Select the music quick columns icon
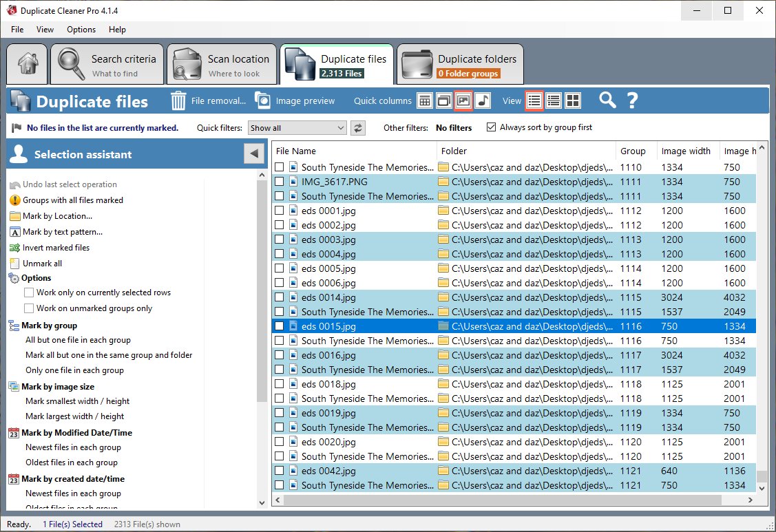Screen dimensions: 776x532 483,101
